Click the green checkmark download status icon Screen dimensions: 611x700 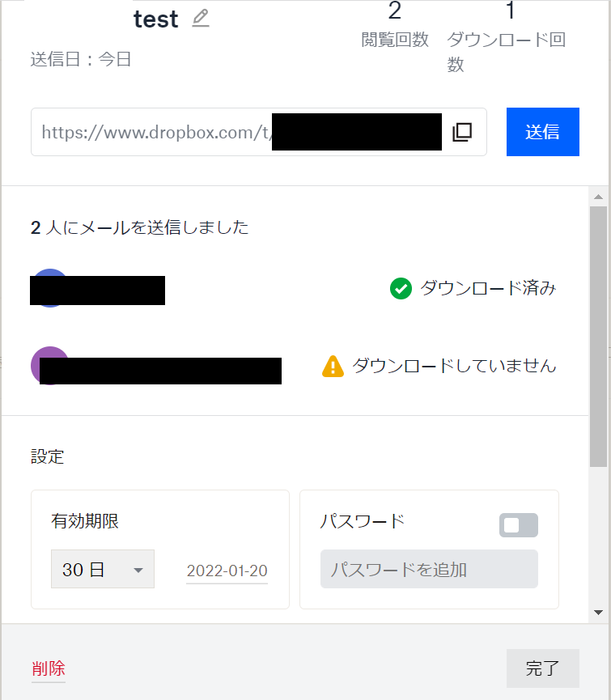401,288
